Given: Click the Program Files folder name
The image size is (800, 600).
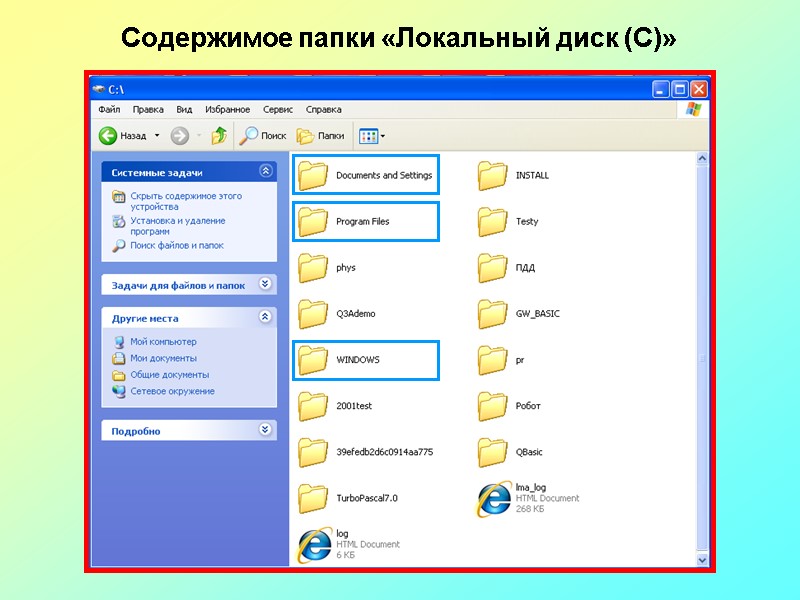Looking at the screenshot, I should pos(362,221).
